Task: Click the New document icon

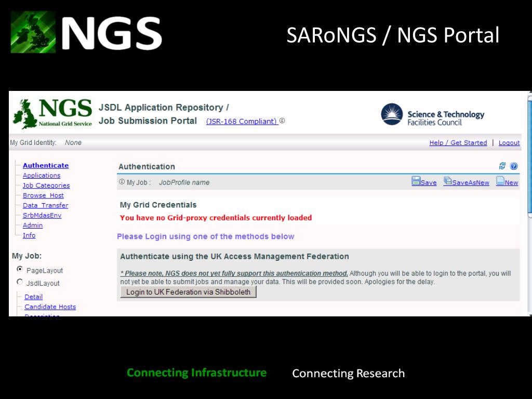Action: coord(500,181)
